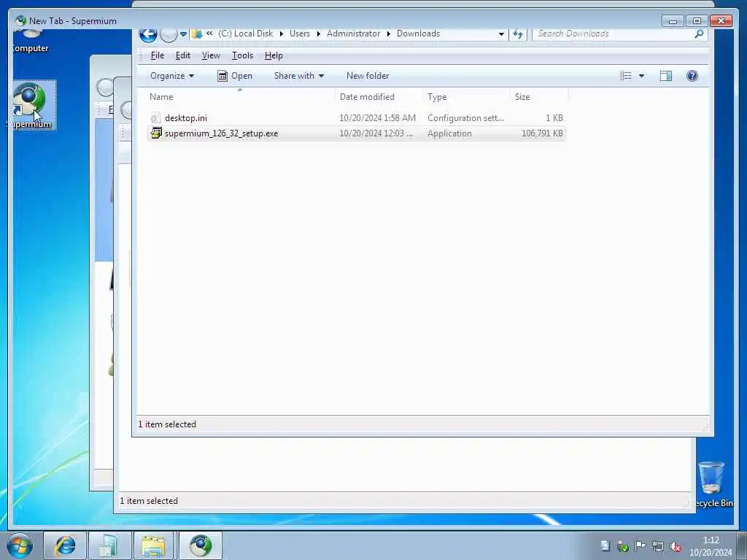Change view with the view icon
This screenshot has width=747, height=560.
click(625, 76)
